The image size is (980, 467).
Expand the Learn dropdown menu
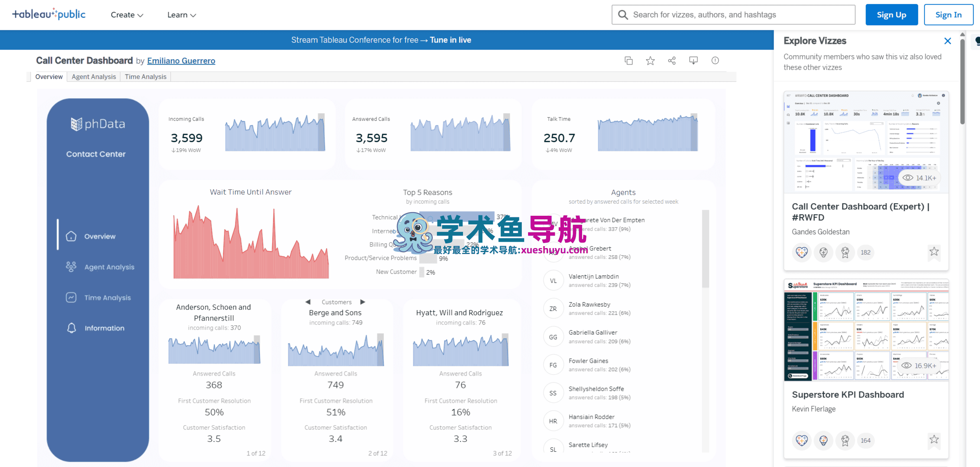(182, 15)
